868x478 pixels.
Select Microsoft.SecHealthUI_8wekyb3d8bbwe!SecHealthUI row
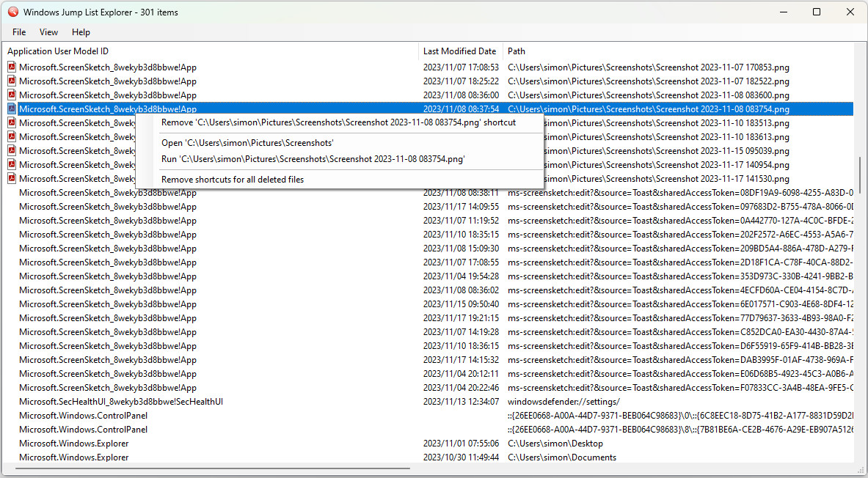(x=427, y=402)
